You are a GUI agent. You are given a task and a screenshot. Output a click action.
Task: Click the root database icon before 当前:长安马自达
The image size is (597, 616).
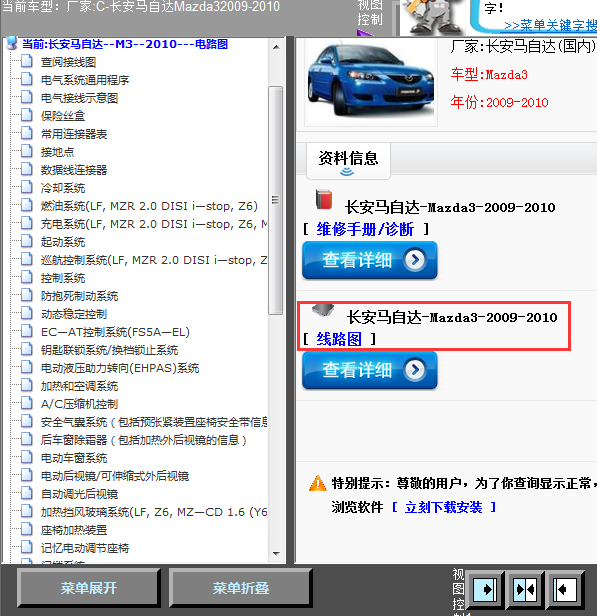pos(12,43)
